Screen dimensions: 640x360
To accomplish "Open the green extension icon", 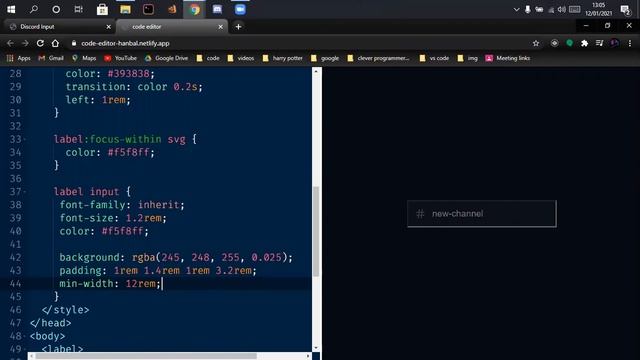I will click(x=569, y=43).
